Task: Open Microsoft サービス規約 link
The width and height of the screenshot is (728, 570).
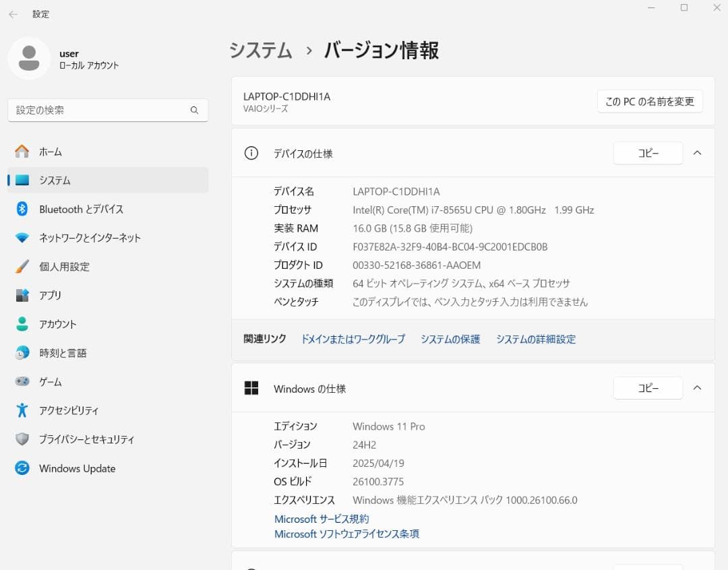Action: point(322,519)
